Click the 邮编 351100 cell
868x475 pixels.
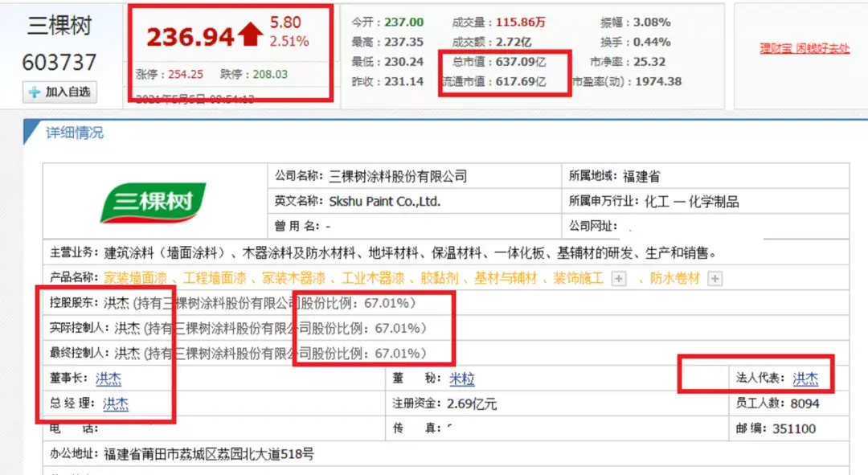[x=789, y=428]
